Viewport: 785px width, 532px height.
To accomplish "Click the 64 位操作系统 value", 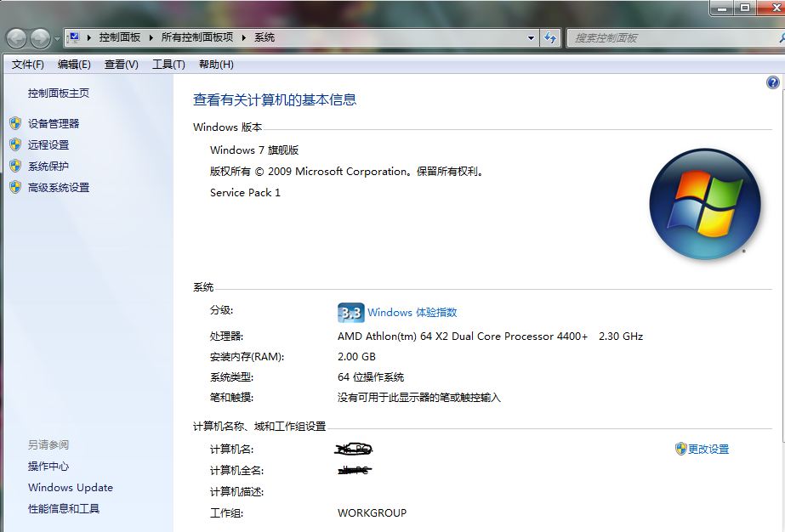I will (x=371, y=377).
